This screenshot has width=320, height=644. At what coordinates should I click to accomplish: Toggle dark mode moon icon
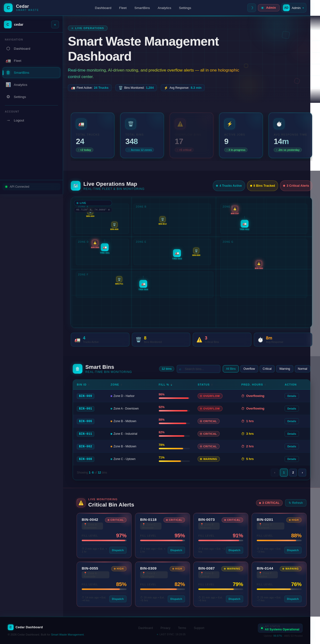(251, 8)
